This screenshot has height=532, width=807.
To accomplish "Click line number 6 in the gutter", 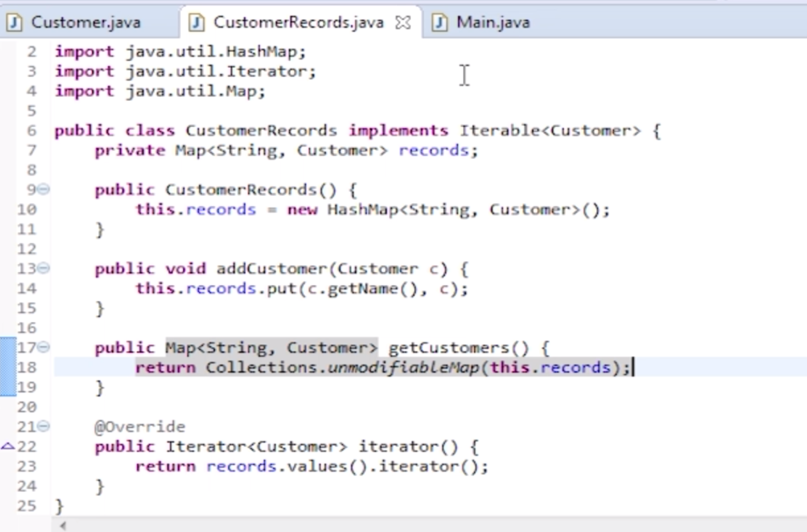I will pyautogui.click(x=31, y=131).
